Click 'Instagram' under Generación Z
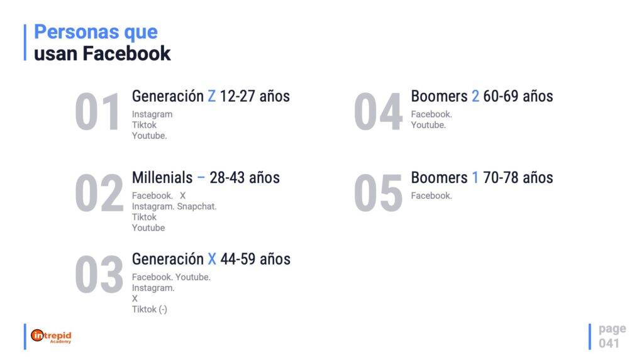 (152, 114)
